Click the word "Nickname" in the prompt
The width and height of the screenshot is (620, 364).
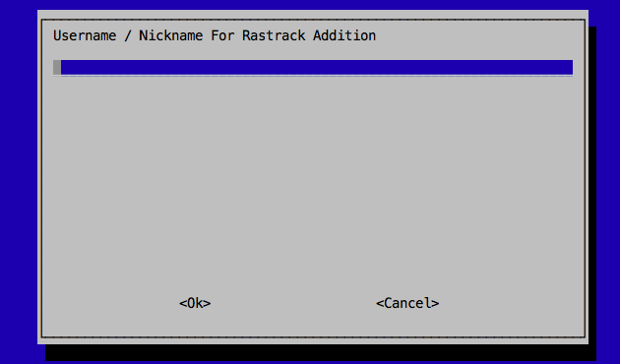171,35
